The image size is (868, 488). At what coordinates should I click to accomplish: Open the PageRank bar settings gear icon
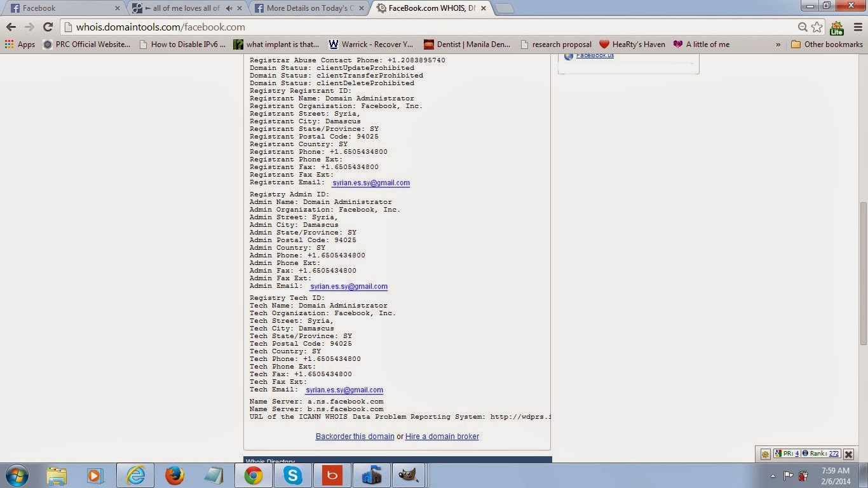click(x=765, y=454)
